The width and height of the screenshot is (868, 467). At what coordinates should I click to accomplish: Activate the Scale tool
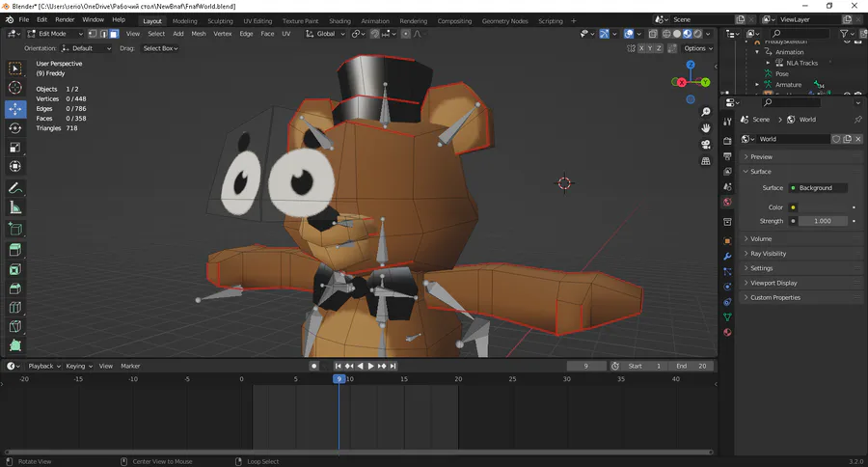click(x=15, y=148)
